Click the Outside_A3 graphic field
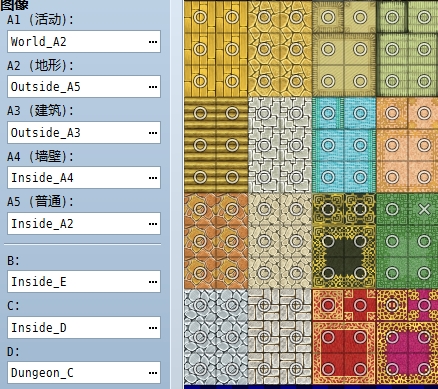The width and height of the screenshot is (438, 389). [x=84, y=133]
